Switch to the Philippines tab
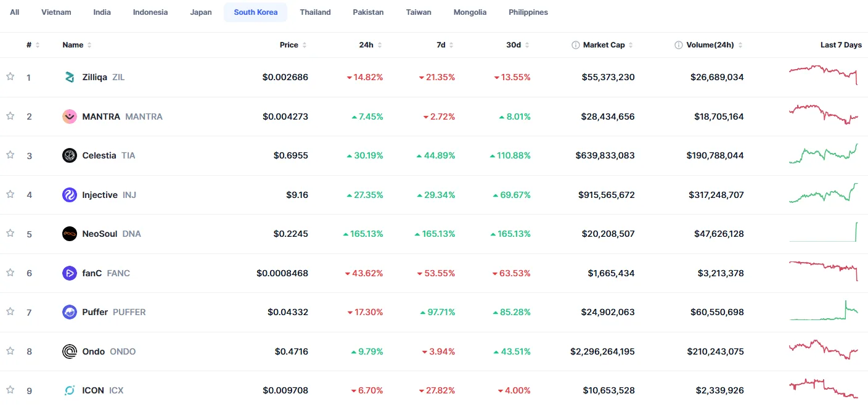Viewport: 868px width, 407px height. tap(528, 12)
